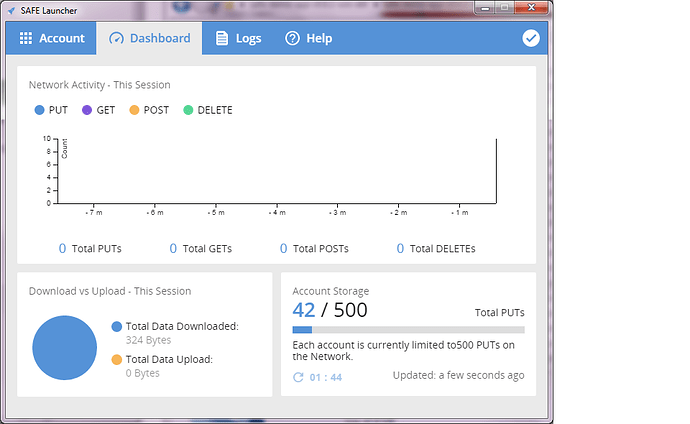The image size is (690, 424).
Task: Click the 500 PUTs limit description text
Action: coord(404,351)
